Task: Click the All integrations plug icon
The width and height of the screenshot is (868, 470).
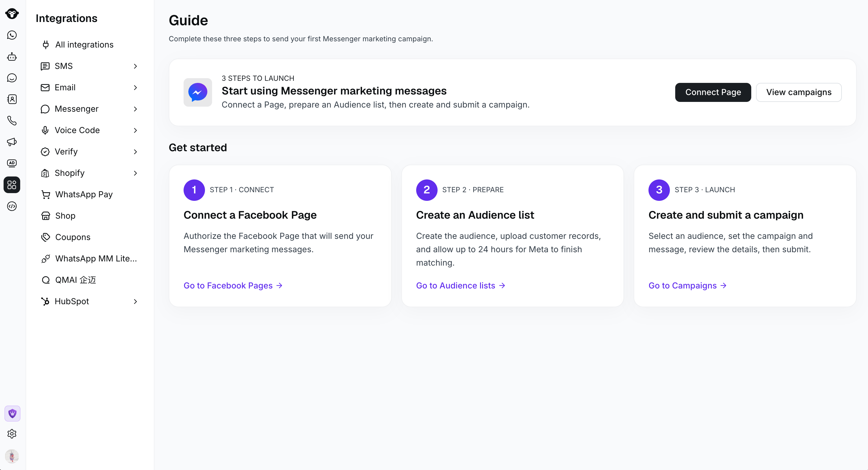Action: tap(45, 45)
